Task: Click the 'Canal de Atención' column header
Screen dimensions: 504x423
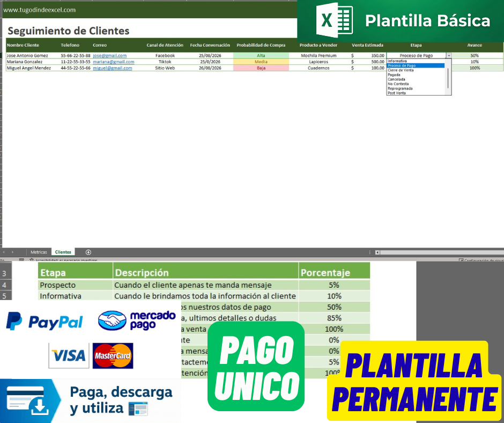Action: 165,45
